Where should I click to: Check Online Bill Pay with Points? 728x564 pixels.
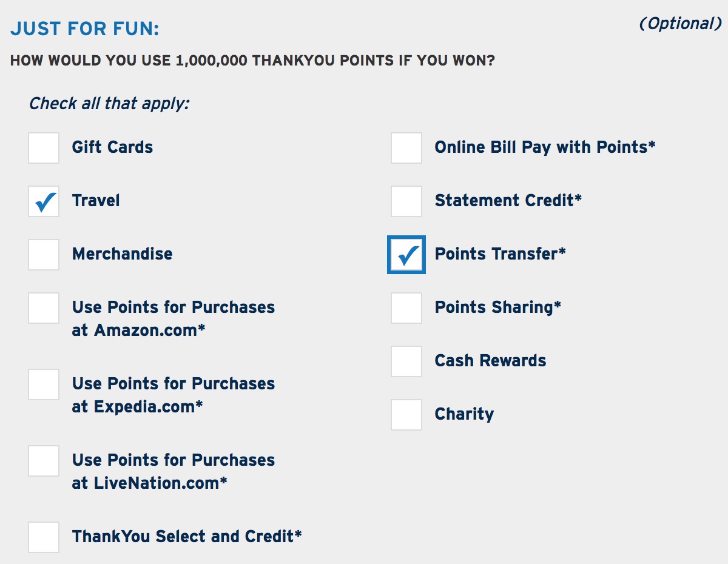(406, 148)
